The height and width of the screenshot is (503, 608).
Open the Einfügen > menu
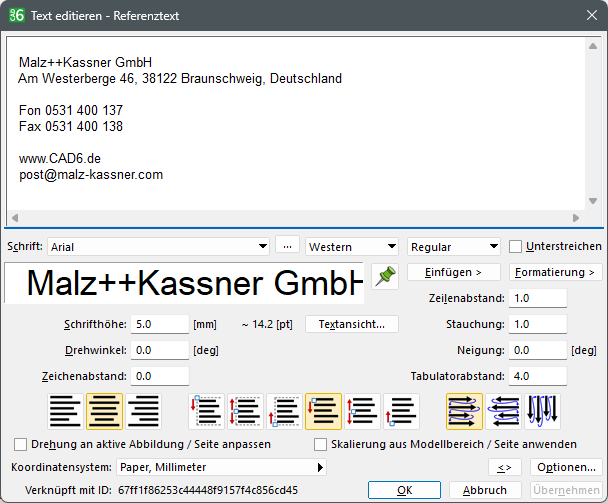[x=454, y=272]
